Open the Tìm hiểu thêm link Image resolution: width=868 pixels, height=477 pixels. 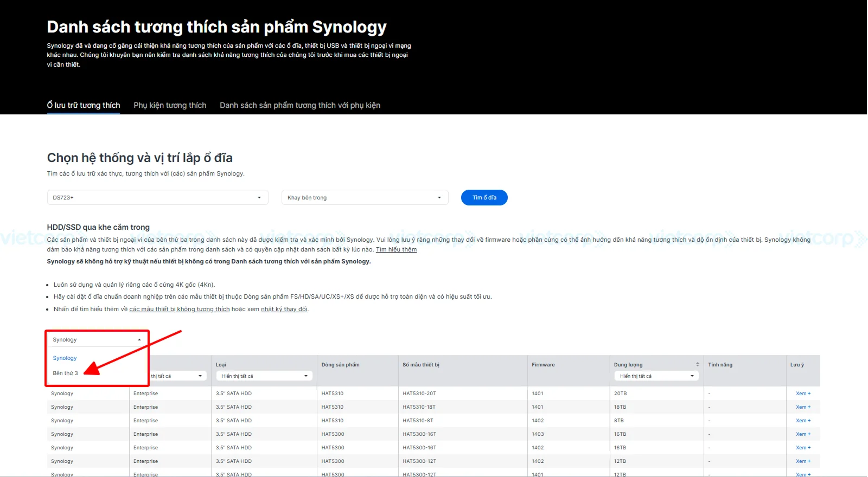click(x=397, y=249)
